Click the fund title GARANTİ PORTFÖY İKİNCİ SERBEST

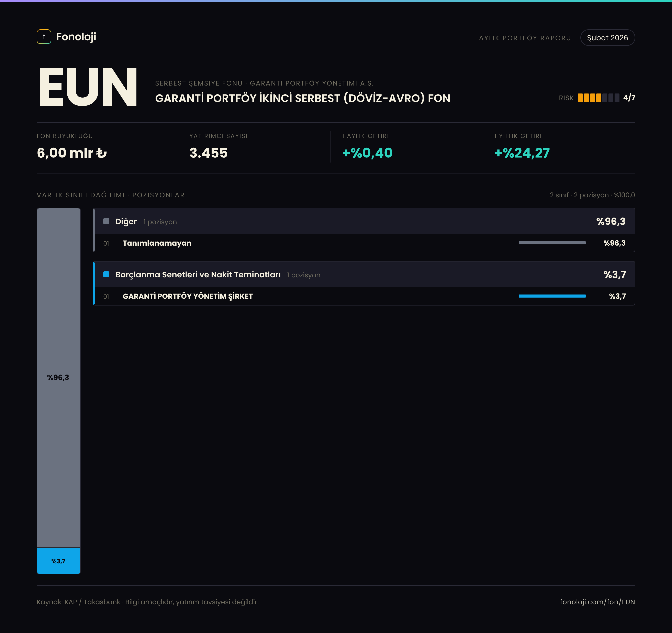click(303, 98)
